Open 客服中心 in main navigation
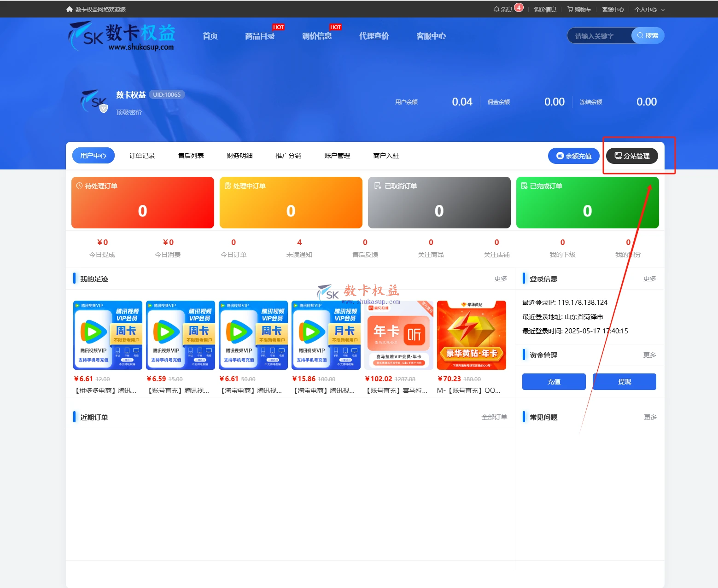The width and height of the screenshot is (718, 588). (x=431, y=36)
